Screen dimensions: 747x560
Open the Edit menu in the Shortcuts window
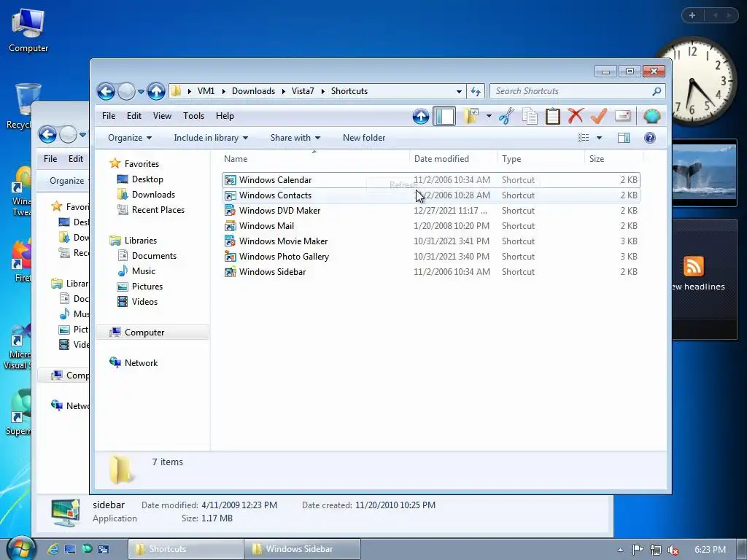(x=134, y=116)
